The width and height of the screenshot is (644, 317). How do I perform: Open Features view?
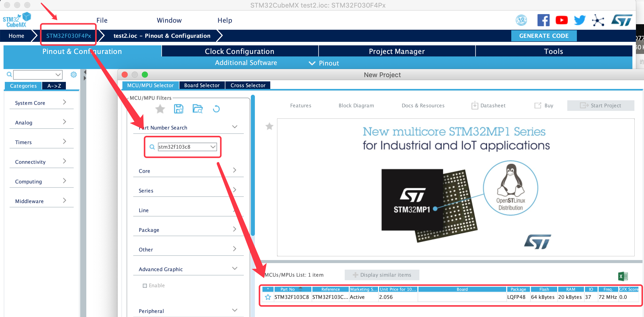tap(301, 106)
